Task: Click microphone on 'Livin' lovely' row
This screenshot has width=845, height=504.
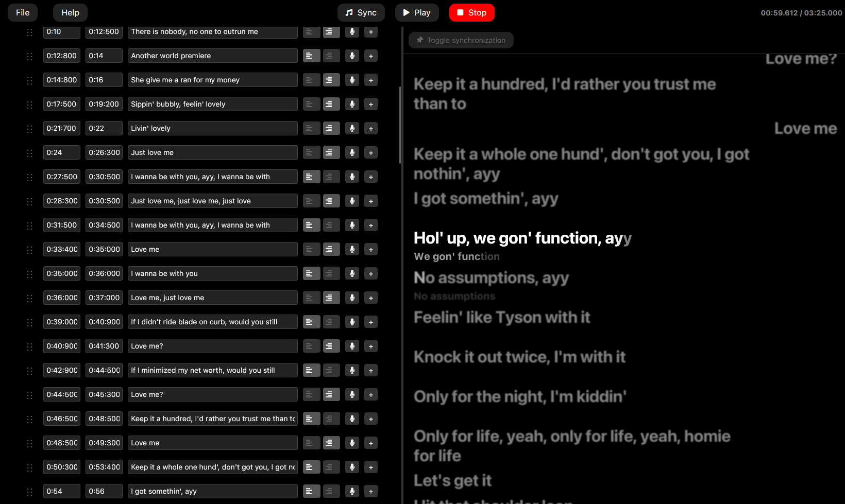Action: [352, 128]
